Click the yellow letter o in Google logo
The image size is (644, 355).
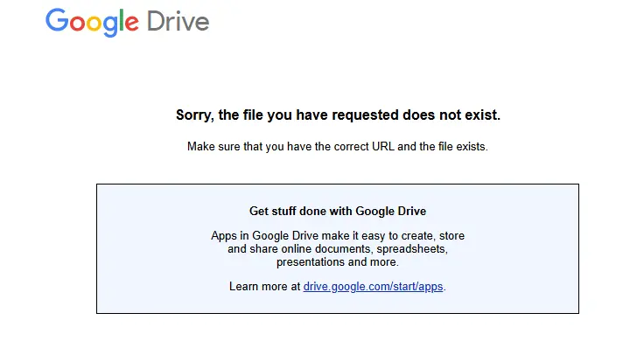pos(94,24)
